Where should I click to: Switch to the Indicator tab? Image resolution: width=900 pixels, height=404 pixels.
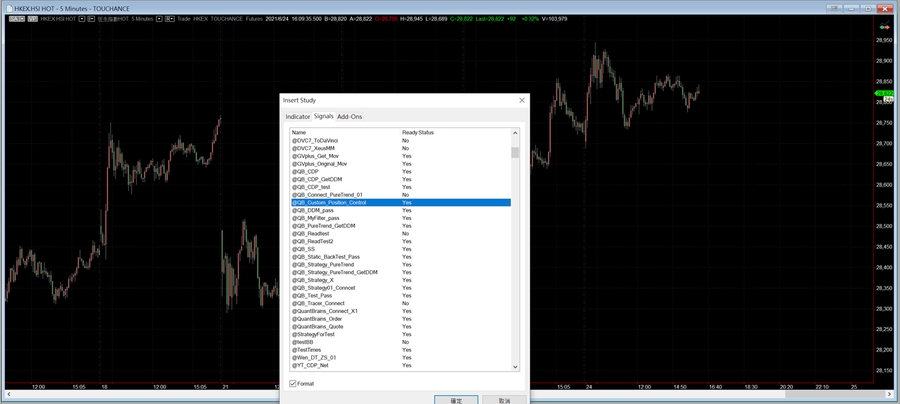click(x=298, y=117)
